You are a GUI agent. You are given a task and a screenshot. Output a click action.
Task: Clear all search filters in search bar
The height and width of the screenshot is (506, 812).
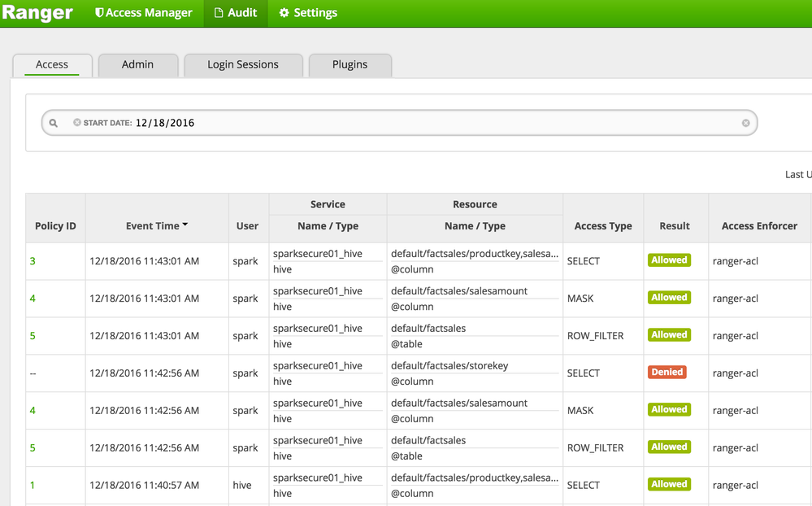pyautogui.click(x=745, y=123)
